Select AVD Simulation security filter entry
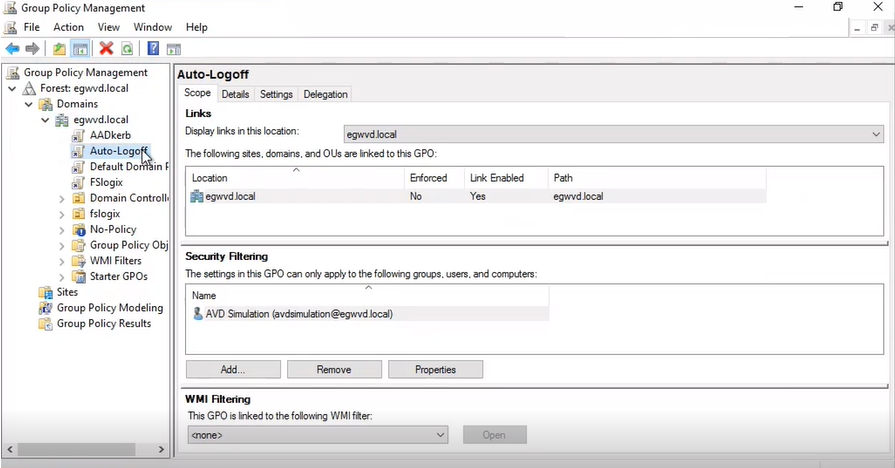Image resolution: width=895 pixels, height=468 pixels. [x=369, y=314]
